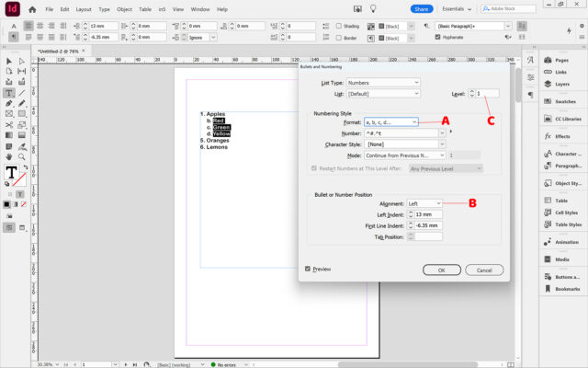Viewport: 588px width, 368px height.
Task: Select the Type tool in the toolbox
Action: point(8,92)
